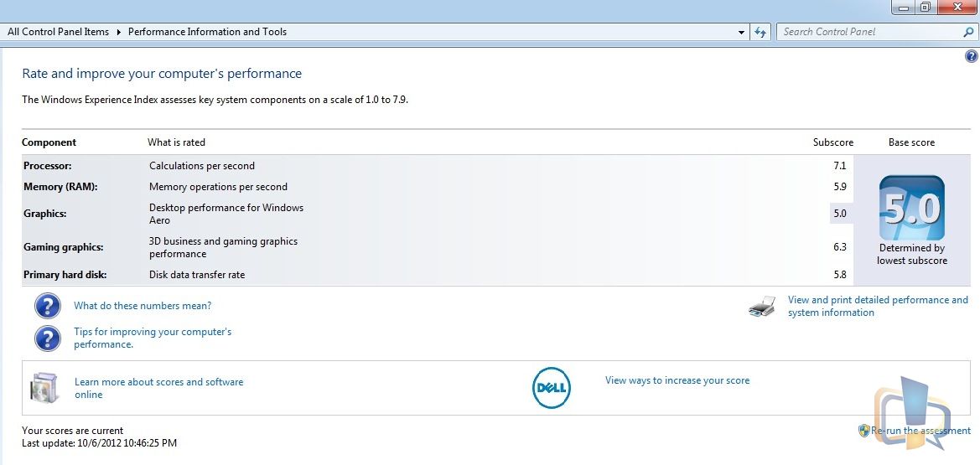Click the Base score column header
Screen dimensions: 980x465
click(x=912, y=142)
